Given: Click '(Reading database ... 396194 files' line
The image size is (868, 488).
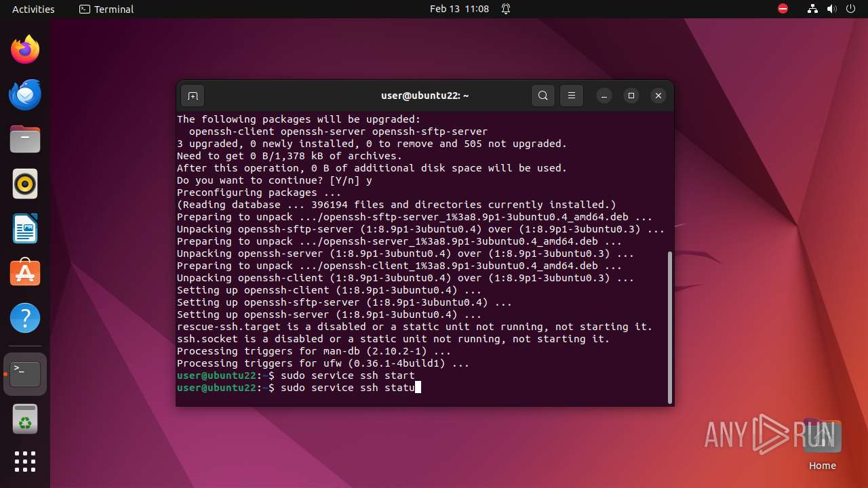Looking at the screenshot, I should tap(397, 205).
